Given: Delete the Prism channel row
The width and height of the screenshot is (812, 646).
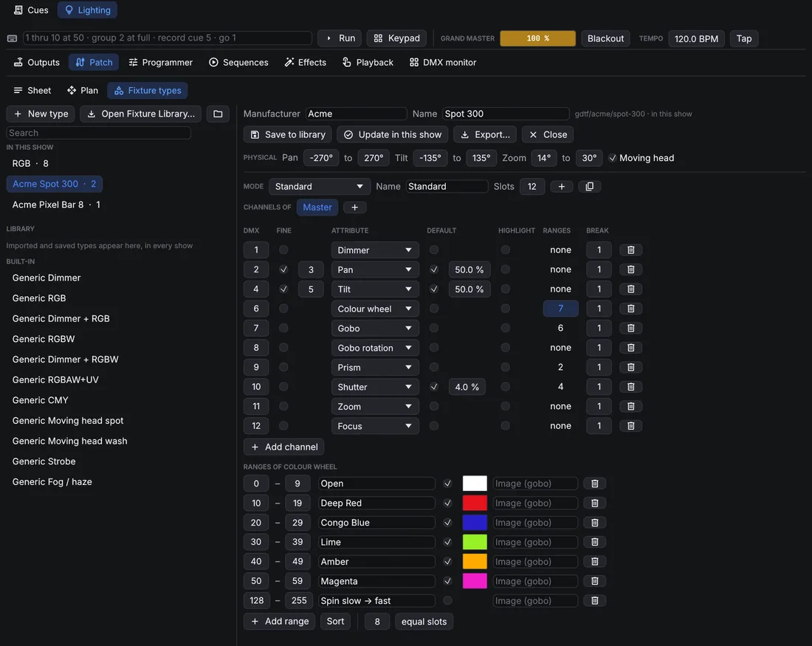Looking at the screenshot, I should point(630,367).
